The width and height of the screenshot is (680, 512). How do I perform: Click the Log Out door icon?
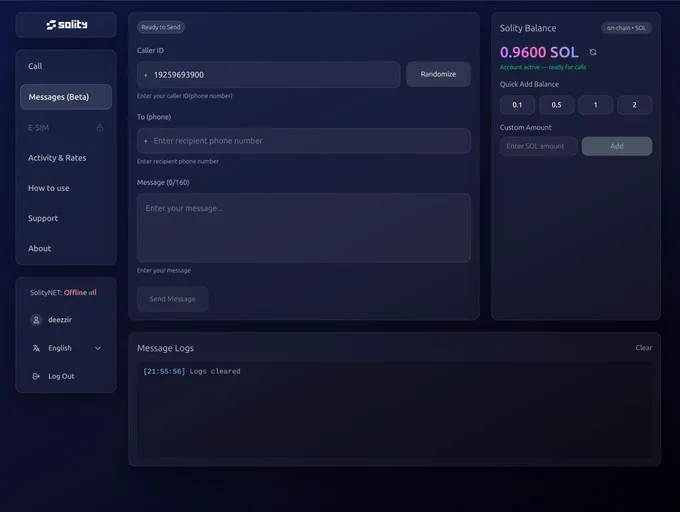36,376
